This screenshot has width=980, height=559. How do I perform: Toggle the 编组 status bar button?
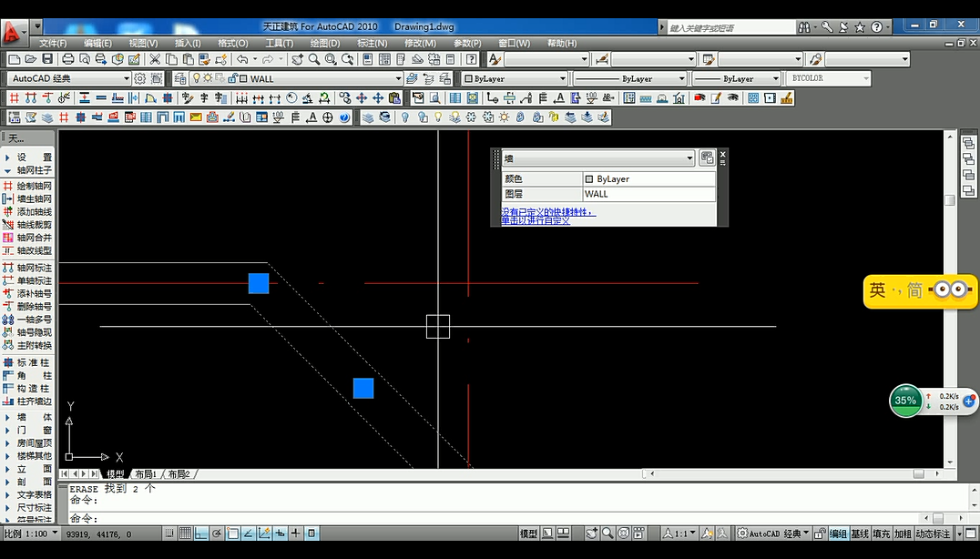click(837, 534)
